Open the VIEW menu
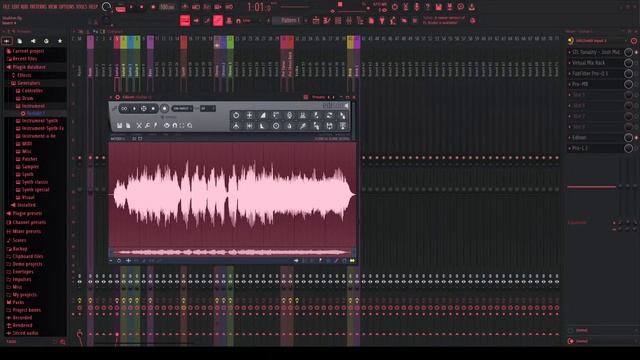The width and height of the screenshot is (640, 360). coord(54,7)
